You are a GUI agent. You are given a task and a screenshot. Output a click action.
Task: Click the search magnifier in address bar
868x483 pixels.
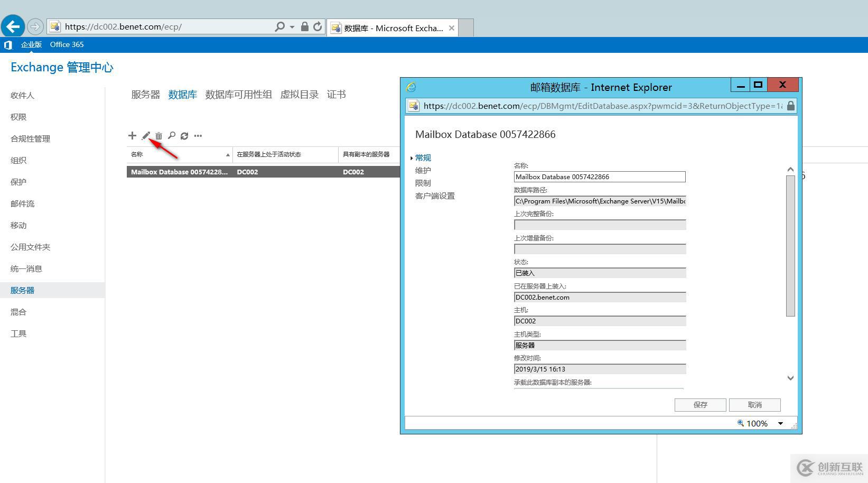pyautogui.click(x=279, y=26)
